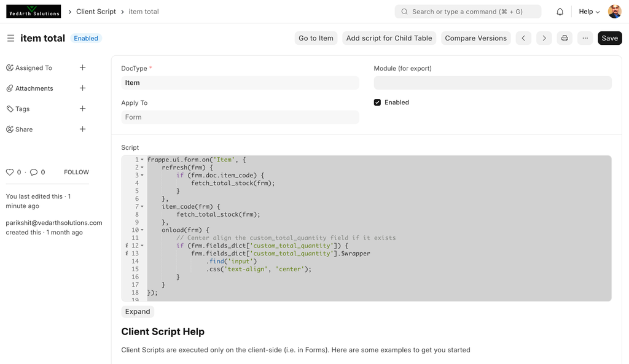Open user profile avatar menu

point(614,12)
